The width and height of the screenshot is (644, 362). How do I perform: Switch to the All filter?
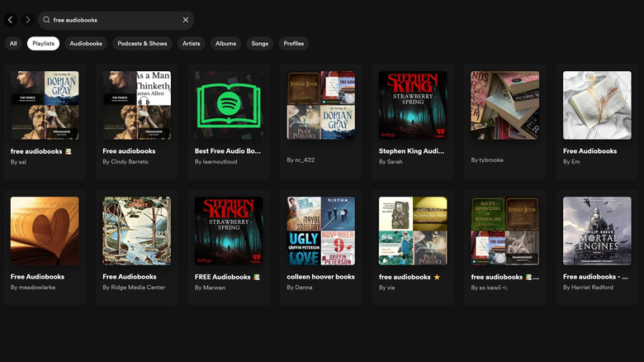click(x=13, y=44)
